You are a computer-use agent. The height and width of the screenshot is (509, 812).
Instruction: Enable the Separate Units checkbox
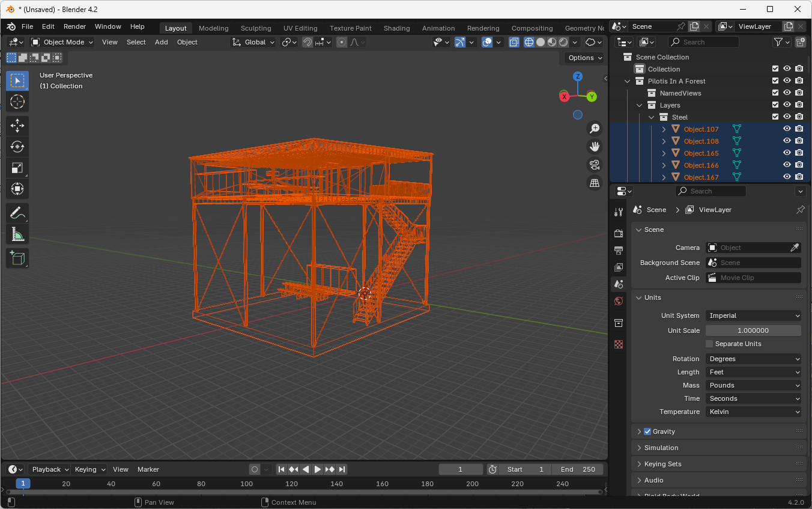(709, 344)
